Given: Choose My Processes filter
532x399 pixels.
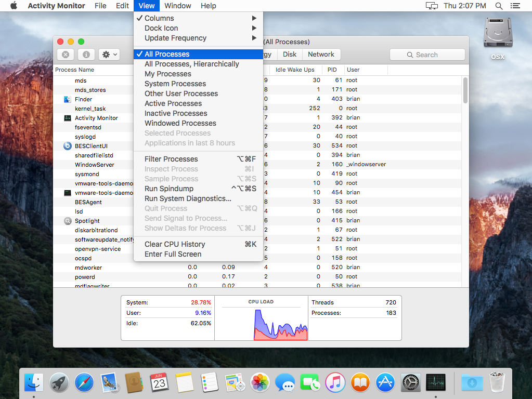Looking at the screenshot, I should (199, 74).
